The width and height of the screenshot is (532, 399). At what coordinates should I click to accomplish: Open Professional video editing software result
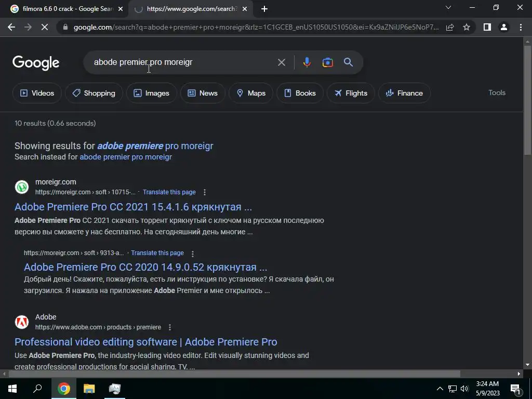point(146,342)
